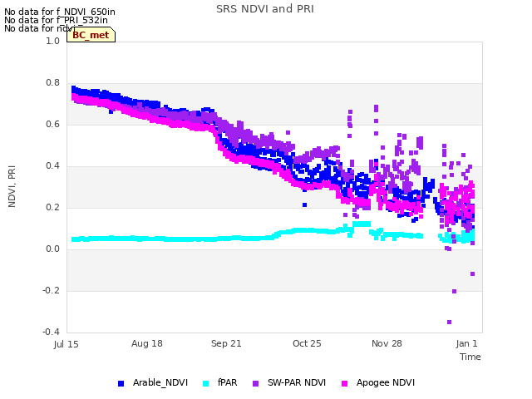Click the SW-PAR NDVI purple legend marker

click(x=256, y=383)
